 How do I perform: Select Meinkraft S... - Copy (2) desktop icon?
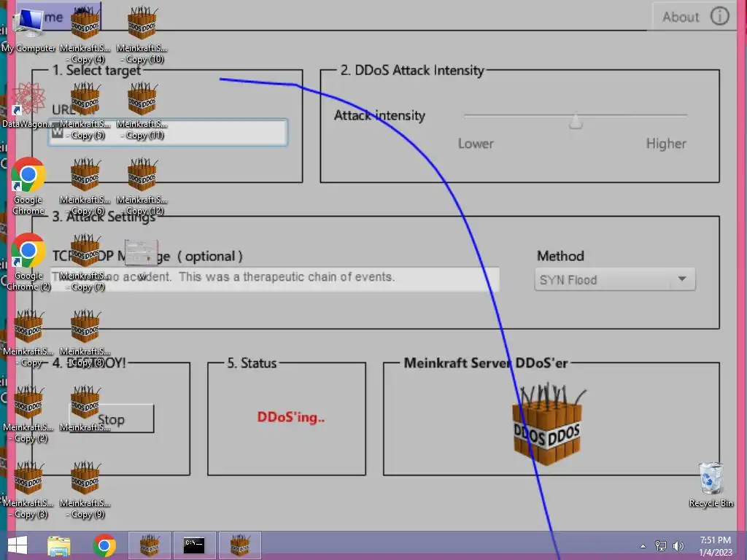point(28,413)
